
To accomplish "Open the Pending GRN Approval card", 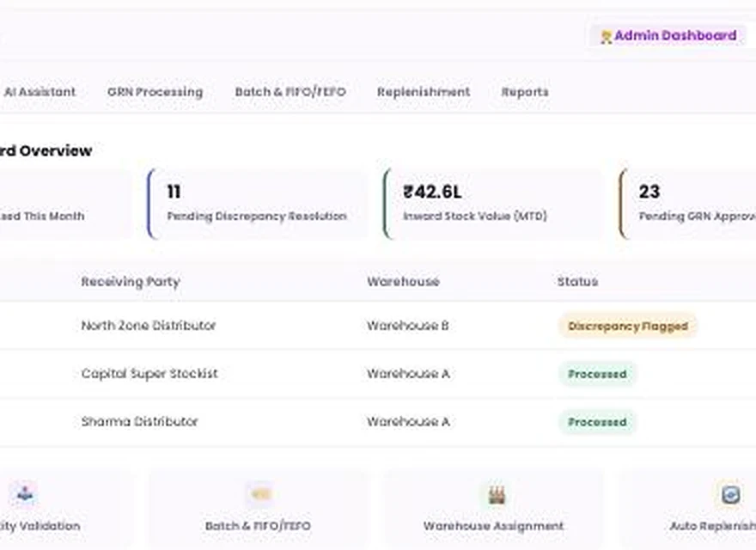I will 687,204.
